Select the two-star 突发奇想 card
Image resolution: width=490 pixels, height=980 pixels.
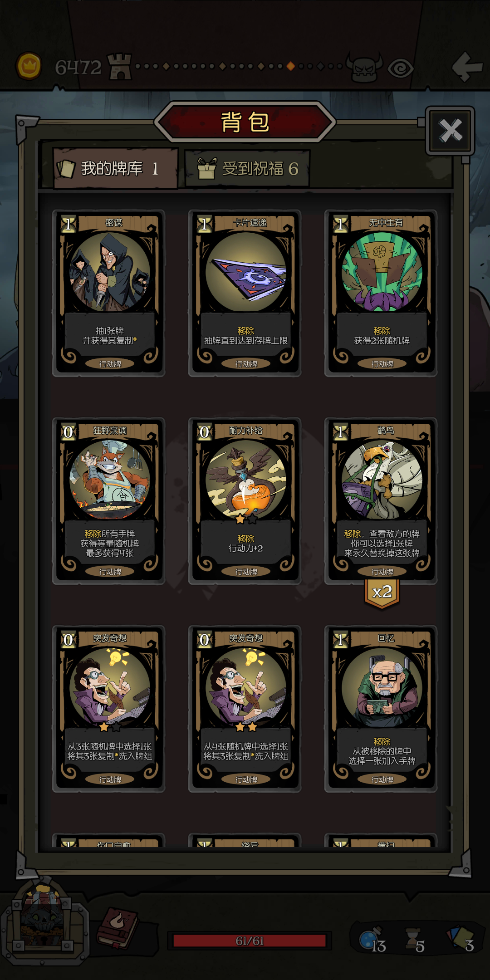tap(245, 709)
